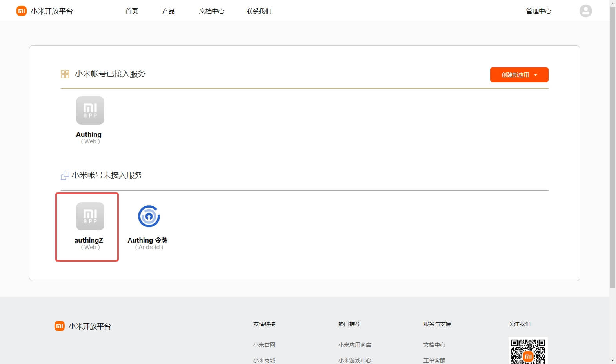Image resolution: width=616 pixels, height=364 pixels.
Task: Expand the 创建新应用 dropdown button
Action: [x=519, y=75]
